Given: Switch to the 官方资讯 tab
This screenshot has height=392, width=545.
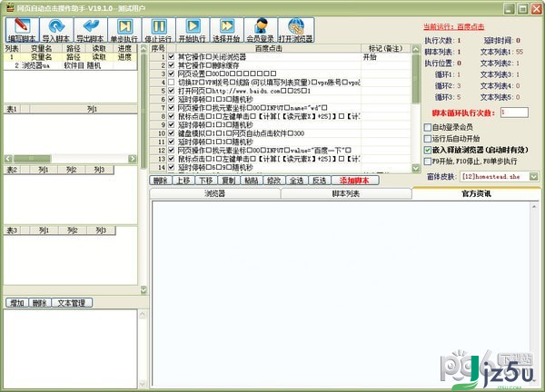Looking at the screenshot, I should (476, 193).
